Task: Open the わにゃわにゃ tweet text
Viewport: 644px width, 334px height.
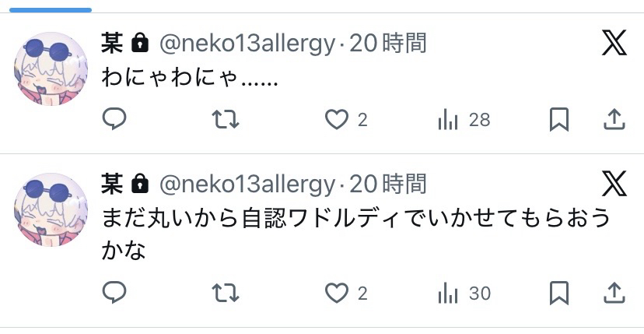Action: tap(190, 78)
